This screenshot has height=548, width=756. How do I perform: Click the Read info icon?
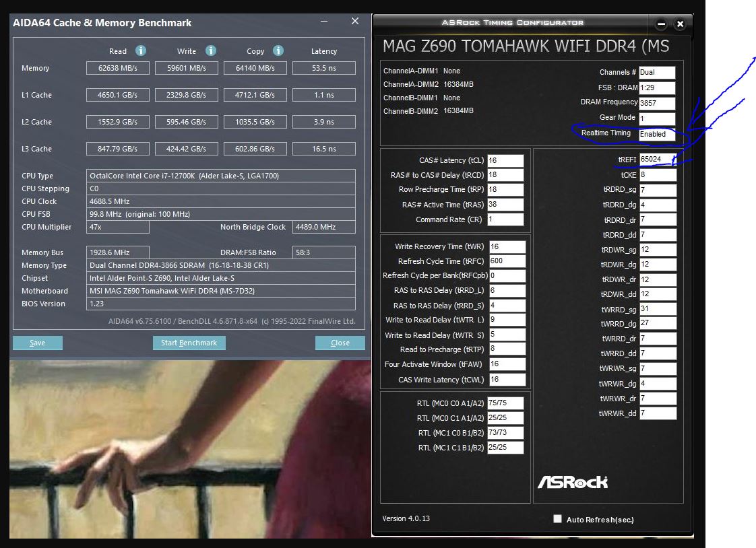point(141,50)
